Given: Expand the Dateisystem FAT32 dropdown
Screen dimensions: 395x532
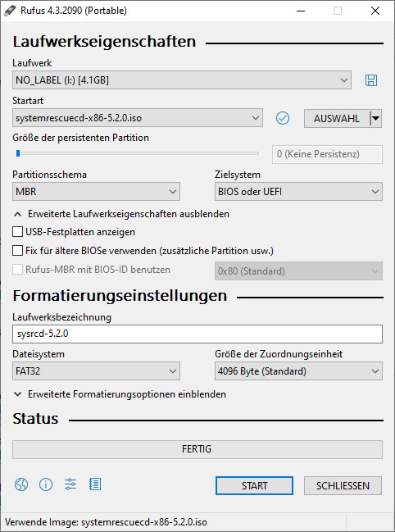Looking at the screenshot, I should pyautogui.click(x=96, y=371).
